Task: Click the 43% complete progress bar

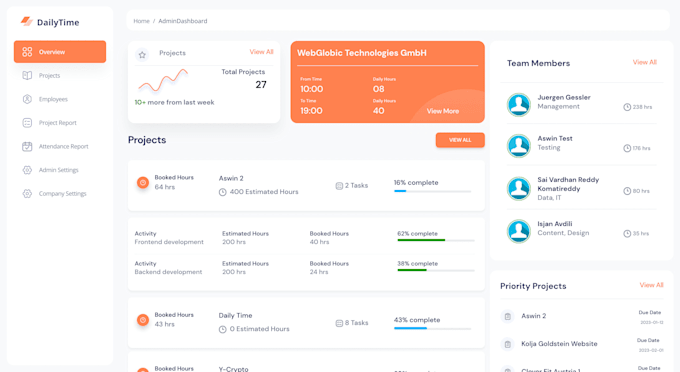Action: 432,328
